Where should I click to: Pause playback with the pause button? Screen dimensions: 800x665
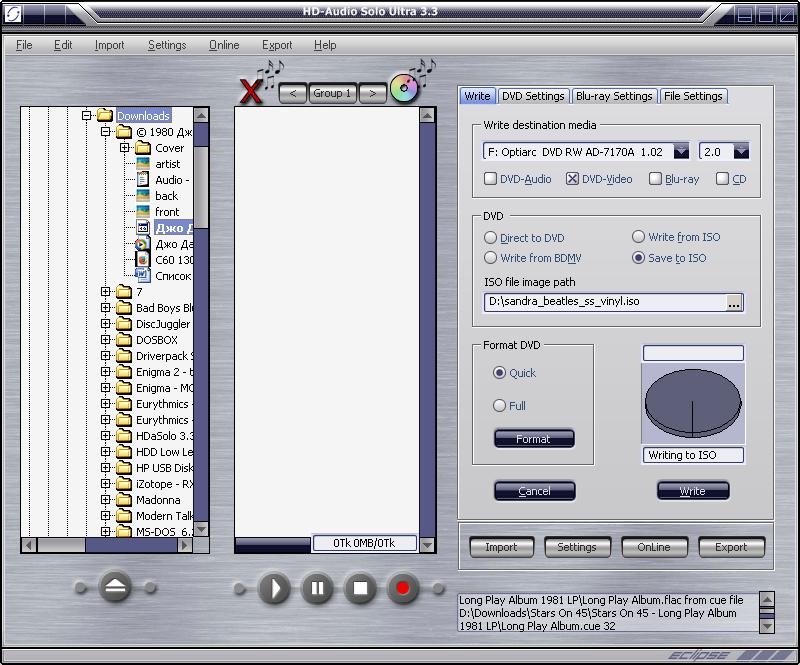[317, 588]
